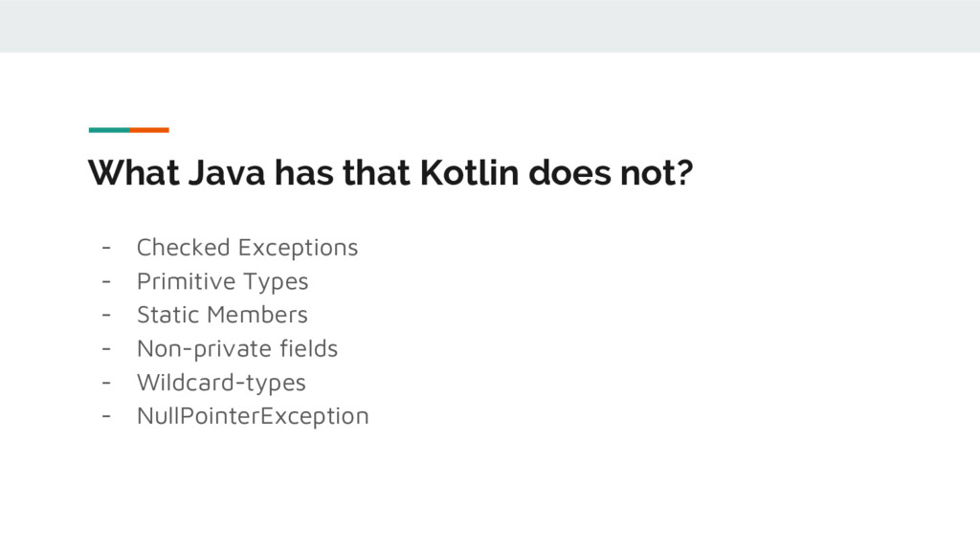The width and height of the screenshot is (980, 551).
Task: Click the dash before NullPointerException
Action: pyautogui.click(x=106, y=416)
